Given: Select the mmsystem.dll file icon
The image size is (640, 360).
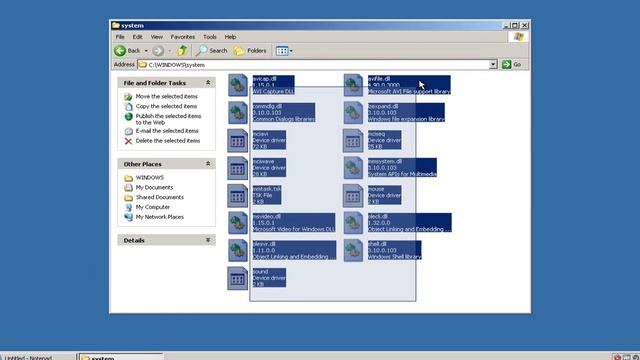Looking at the screenshot, I should (353, 168).
